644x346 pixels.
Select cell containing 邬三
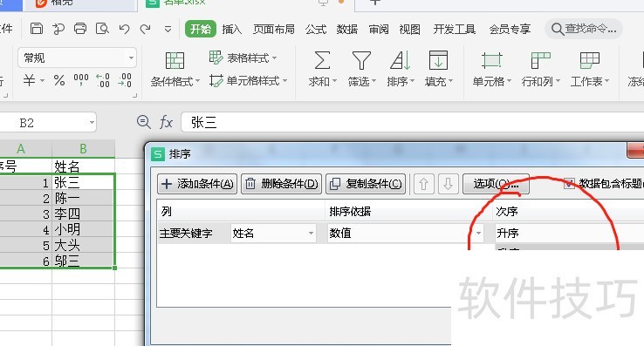pos(84,261)
